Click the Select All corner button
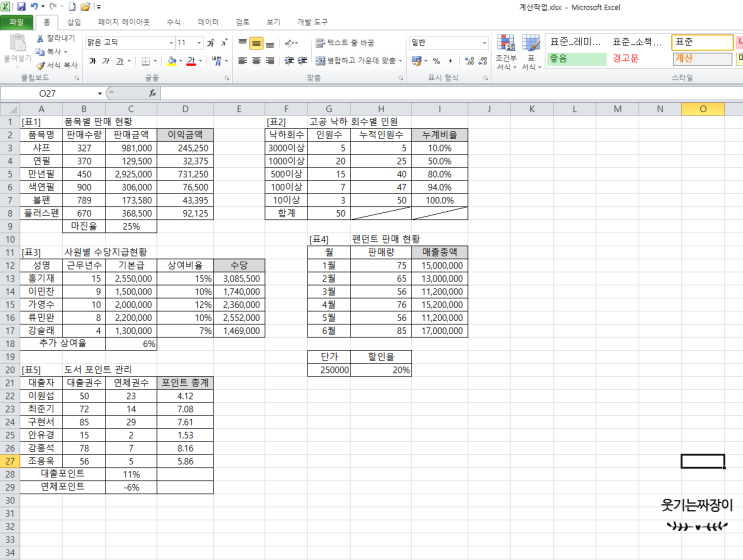Viewport: 743px width, 560px height. tap(10, 109)
